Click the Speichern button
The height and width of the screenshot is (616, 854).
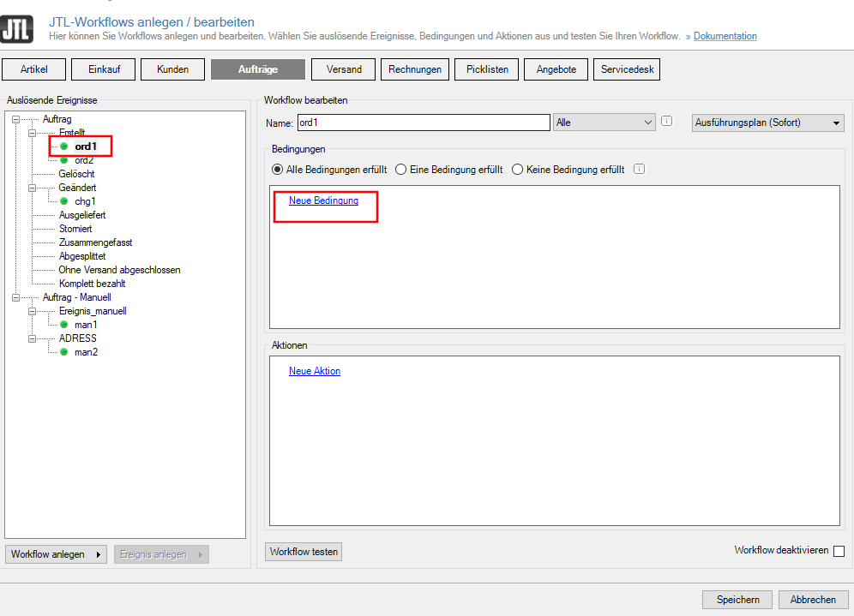tap(737, 600)
